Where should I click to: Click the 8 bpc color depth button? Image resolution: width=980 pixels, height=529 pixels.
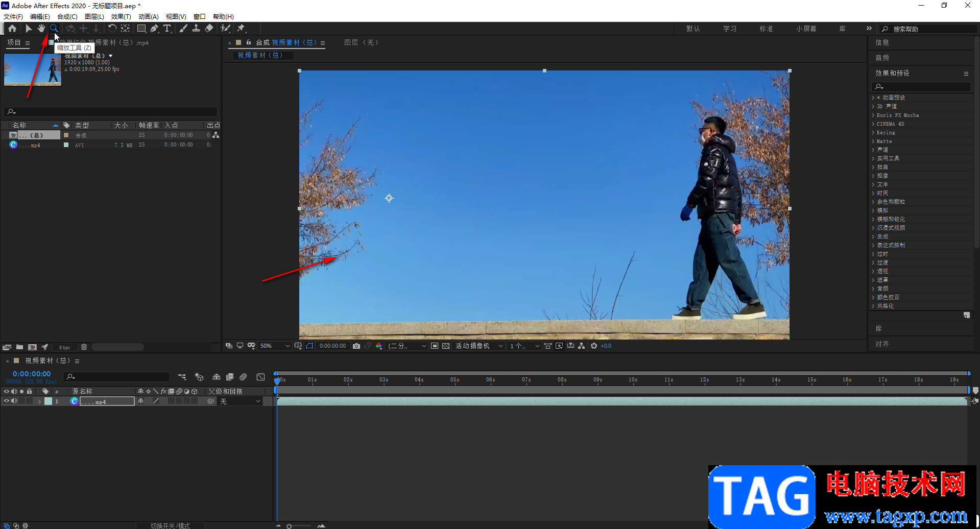click(65, 347)
